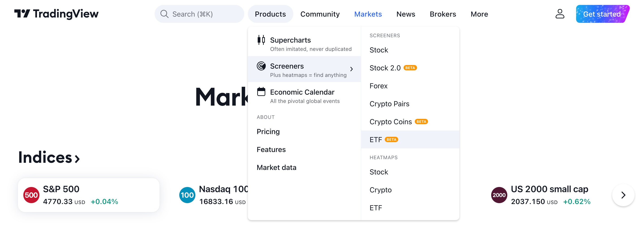Show next indices with carousel arrow
The width and height of the screenshot is (644, 226).
click(x=623, y=195)
